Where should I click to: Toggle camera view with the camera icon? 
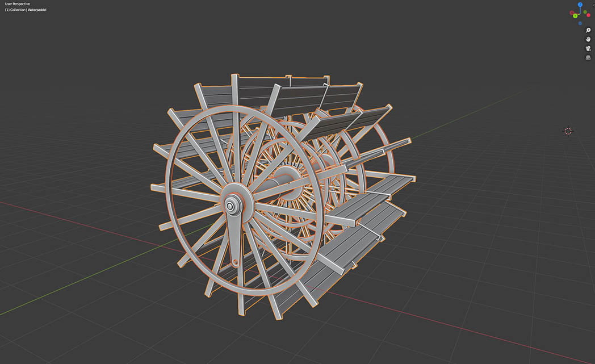coord(589,48)
